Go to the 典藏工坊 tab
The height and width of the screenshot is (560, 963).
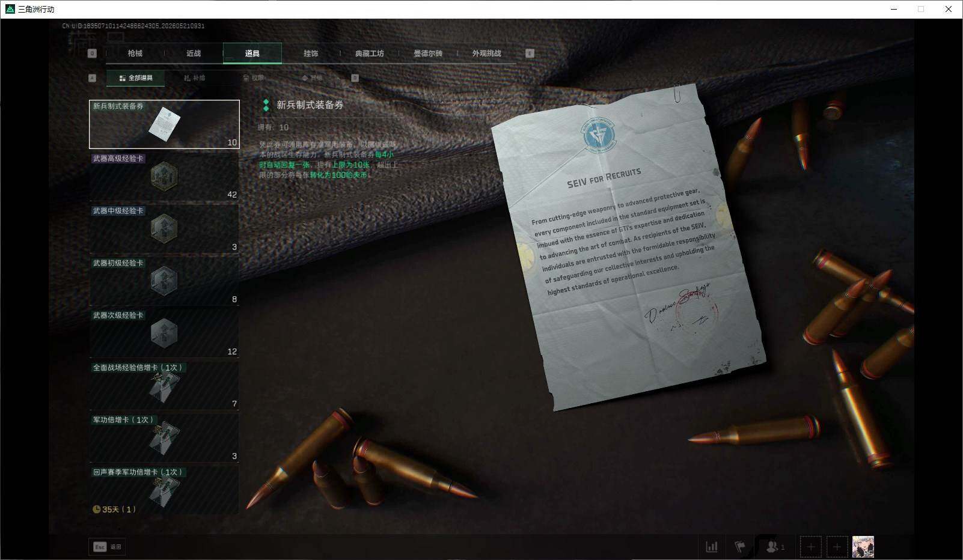point(369,53)
